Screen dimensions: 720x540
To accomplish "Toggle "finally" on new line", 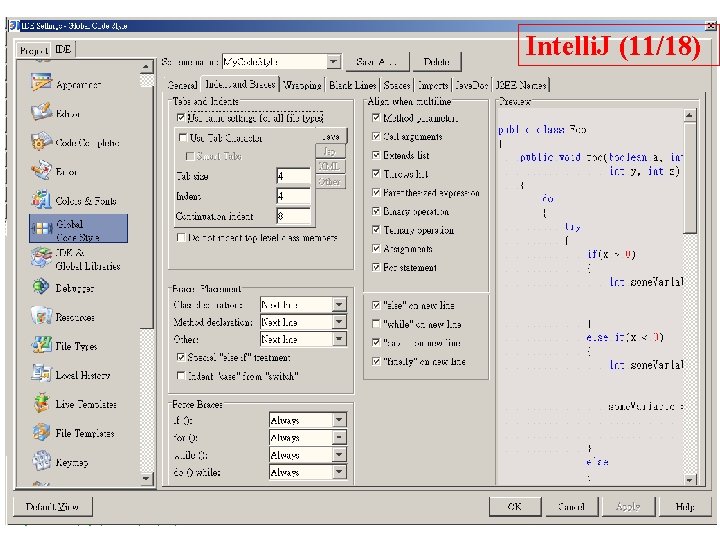I will [x=376, y=361].
